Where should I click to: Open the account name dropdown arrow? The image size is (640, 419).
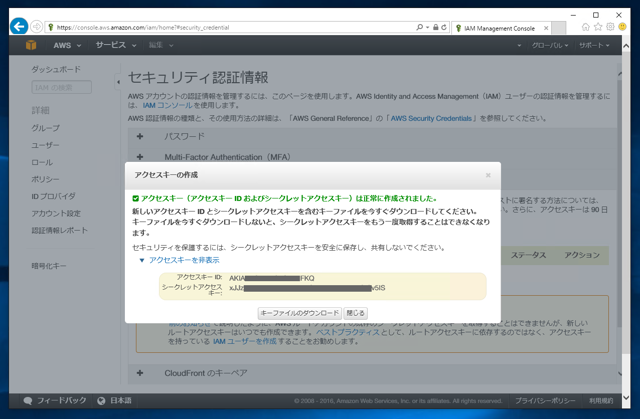tap(519, 46)
